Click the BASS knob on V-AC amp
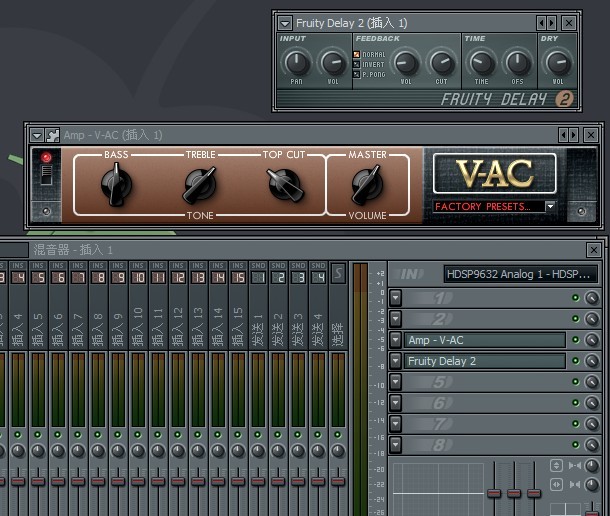The image size is (610, 516). click(116, 184)
